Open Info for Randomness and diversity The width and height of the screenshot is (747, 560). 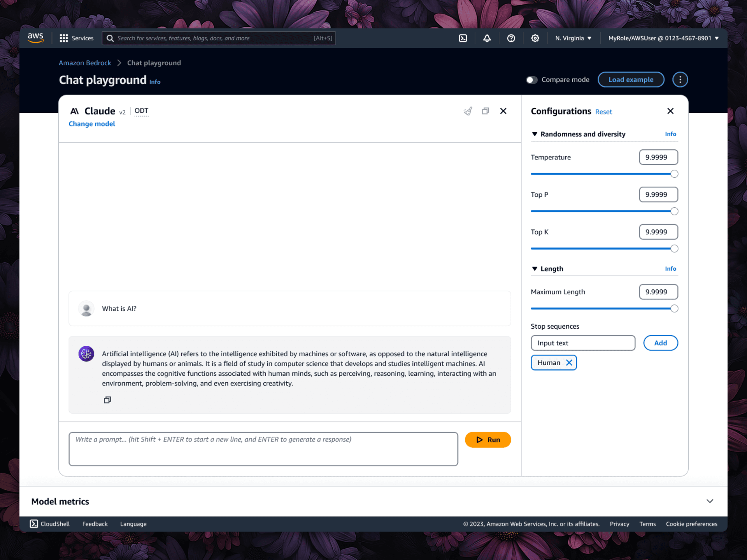point(670,134)
